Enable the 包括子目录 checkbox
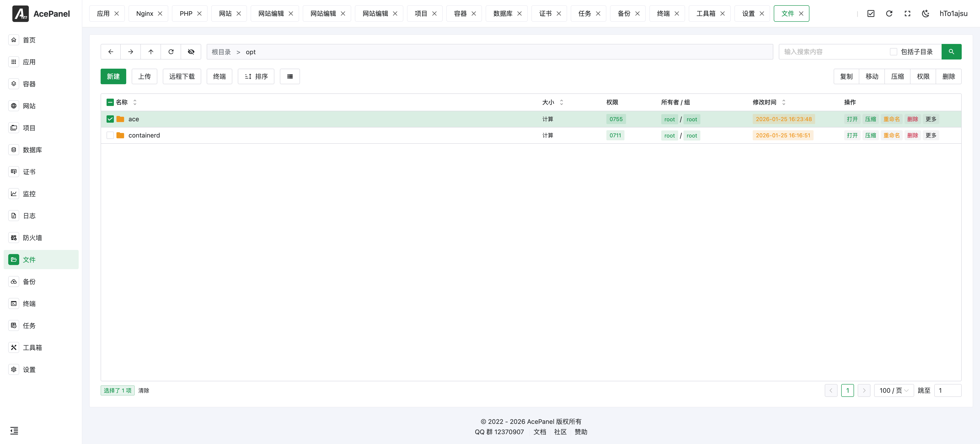 click(x=894, y=52)
